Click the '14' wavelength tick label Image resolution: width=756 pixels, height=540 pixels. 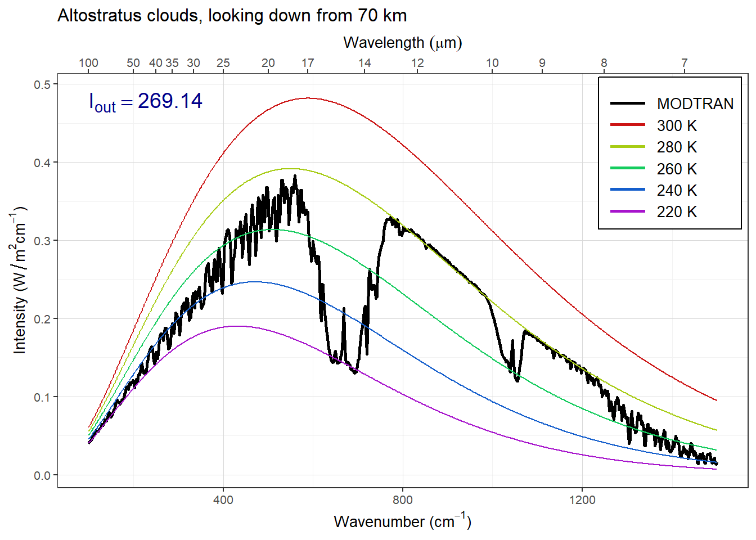tap(364, 63)
